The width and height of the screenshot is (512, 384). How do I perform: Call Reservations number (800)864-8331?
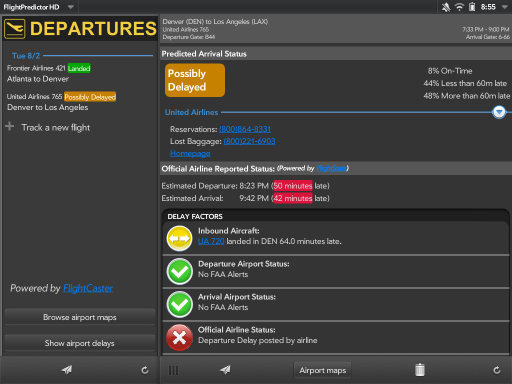(245, 129)
